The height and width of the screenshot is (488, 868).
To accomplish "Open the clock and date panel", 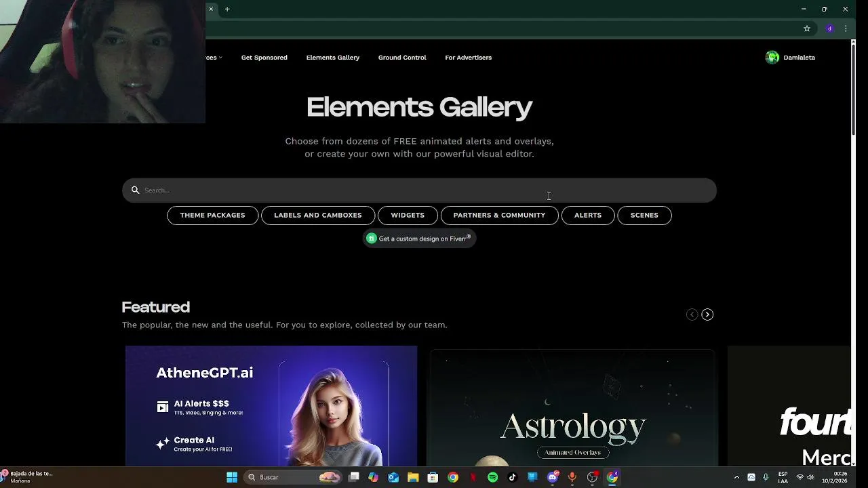I will [835, 477].
